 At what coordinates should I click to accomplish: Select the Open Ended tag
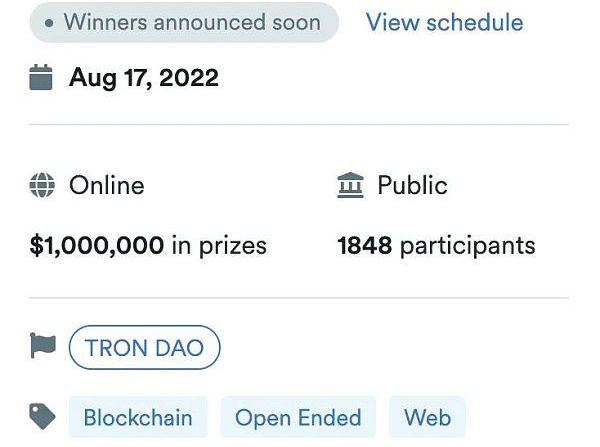[x=298, y=417]
